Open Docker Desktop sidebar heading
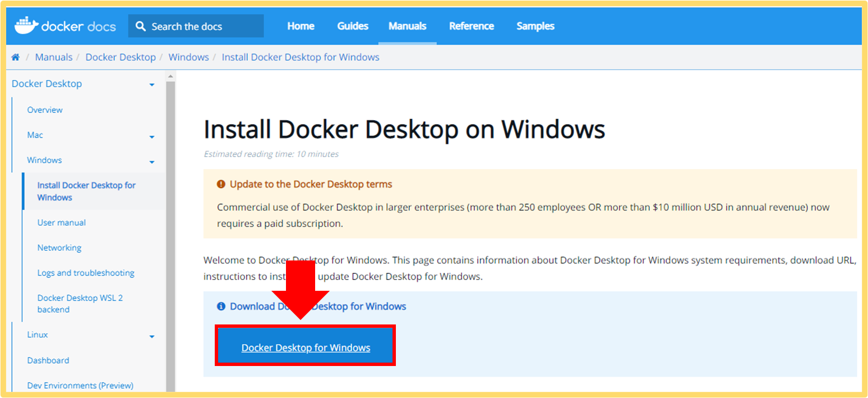Image resolution: width=868 pixels, height=398 pixels. point(47,84)
